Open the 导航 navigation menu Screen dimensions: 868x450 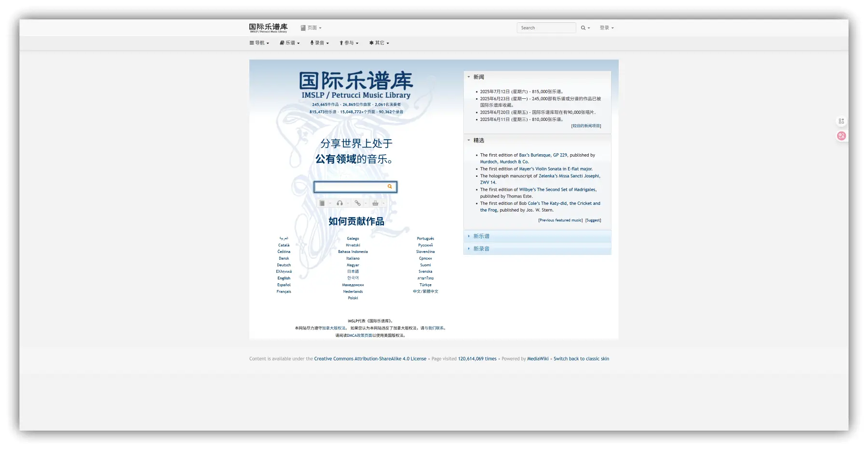pos(259,43)
